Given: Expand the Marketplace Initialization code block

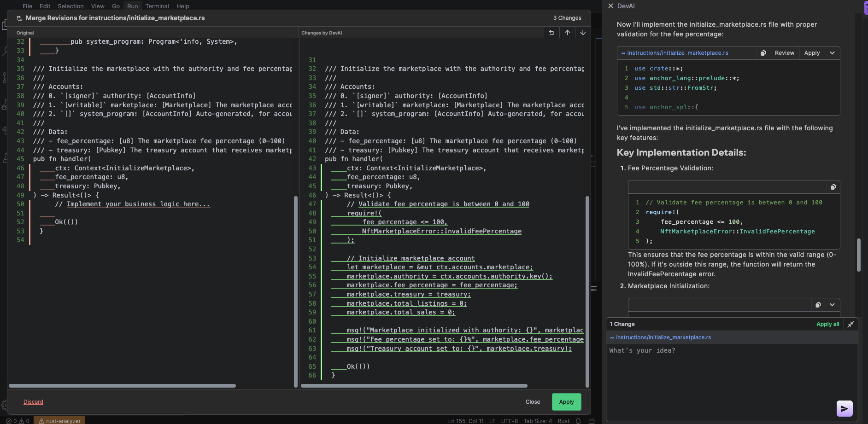Looking at the screenshot, I should pyautogui.click(x=832, y=305).
